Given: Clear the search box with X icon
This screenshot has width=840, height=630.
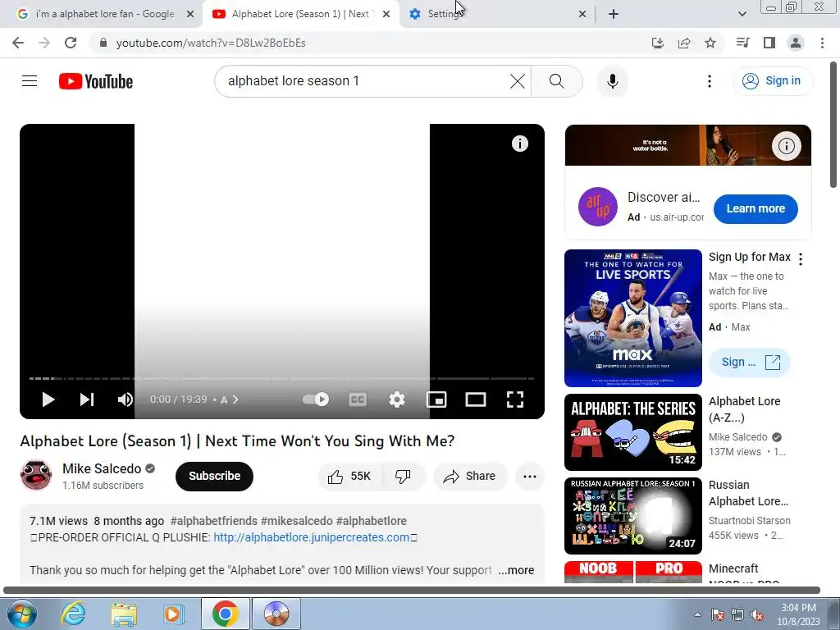Looking at the screenshot, I should 517,81.
